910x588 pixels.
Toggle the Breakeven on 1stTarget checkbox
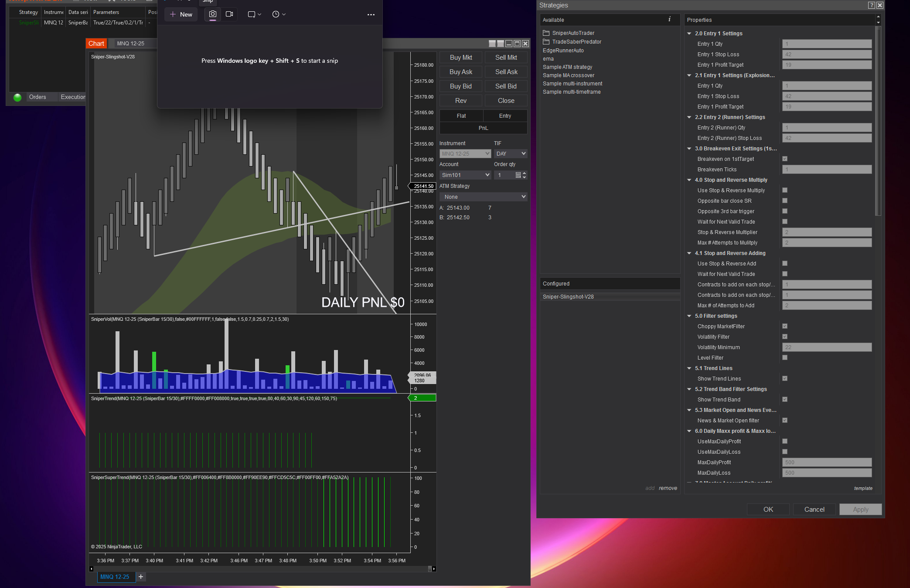(785, 159)
